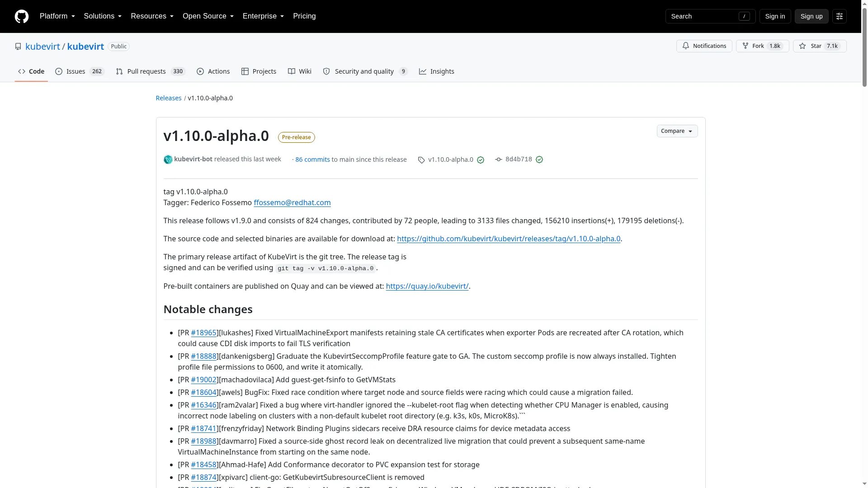This screenshot has height=488, width=868.
Task: Switch to the Insights tab
Action: click(436, 71)
